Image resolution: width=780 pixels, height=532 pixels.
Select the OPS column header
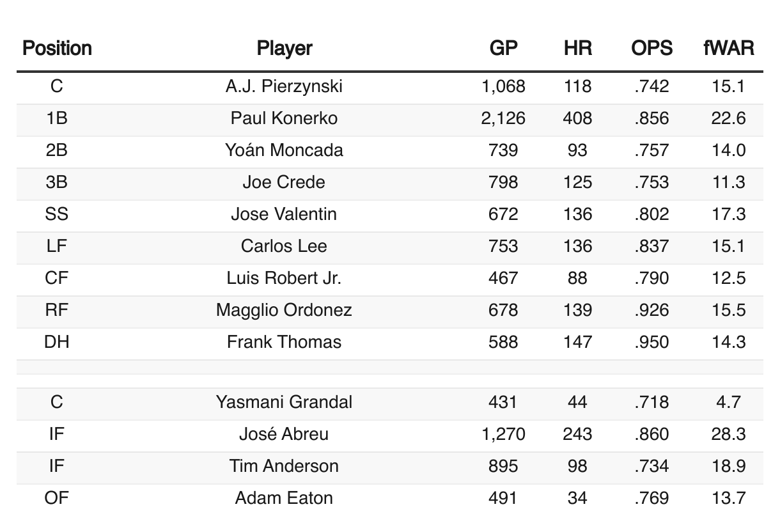651,48
